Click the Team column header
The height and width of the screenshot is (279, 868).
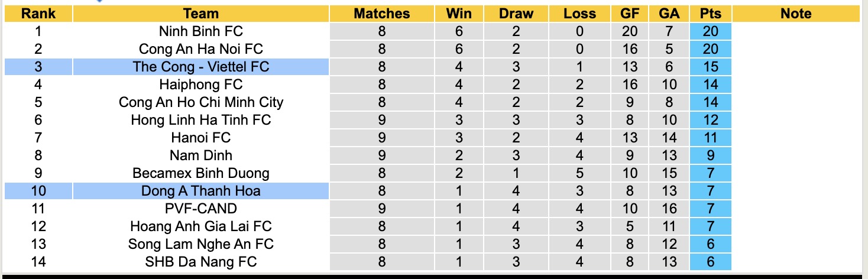tap(201, 14)
